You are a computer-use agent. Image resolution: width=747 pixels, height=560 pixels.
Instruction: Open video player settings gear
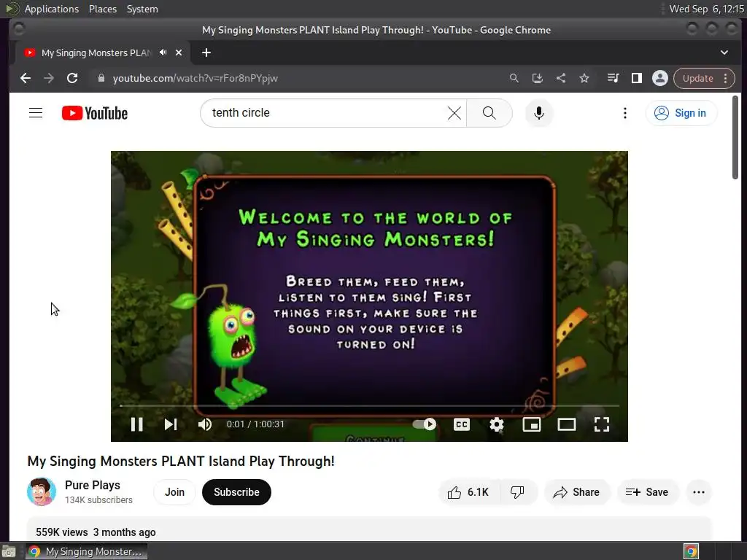pos(496,424)
